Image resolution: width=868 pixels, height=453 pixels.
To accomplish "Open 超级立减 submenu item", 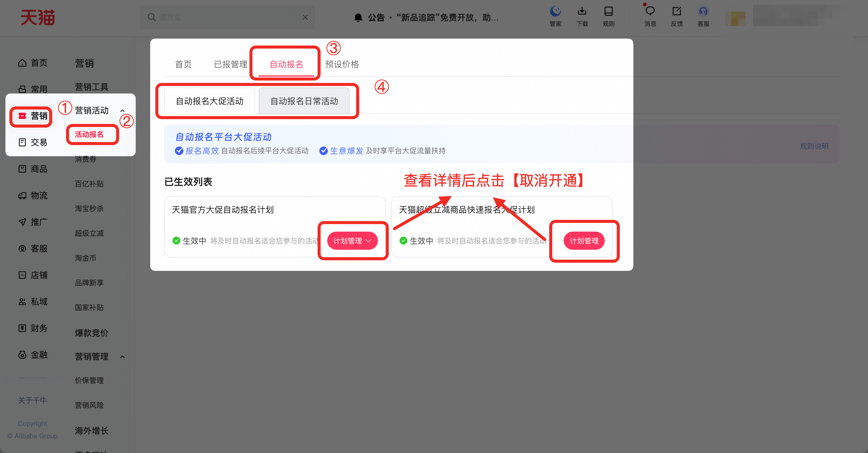I will point(89,233).
